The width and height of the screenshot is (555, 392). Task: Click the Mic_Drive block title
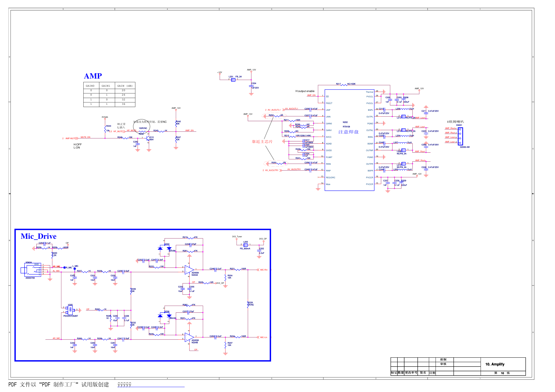point(39,236)
